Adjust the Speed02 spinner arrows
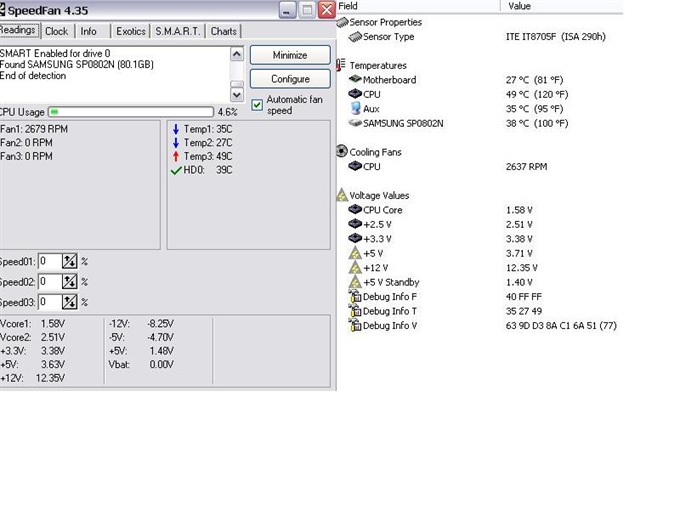 (70, 282)
